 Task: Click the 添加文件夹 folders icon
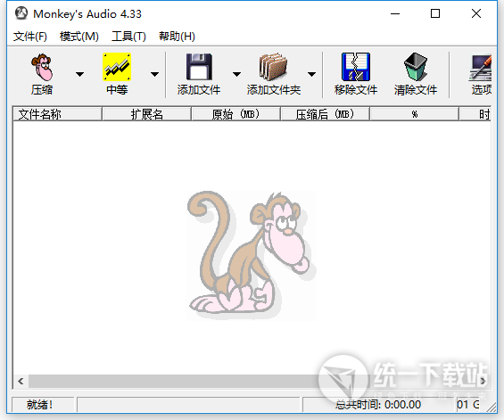[273, 67]
